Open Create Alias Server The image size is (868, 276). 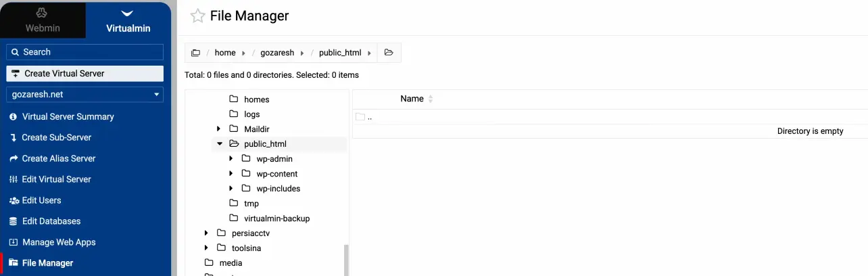(x=59, y=158)
